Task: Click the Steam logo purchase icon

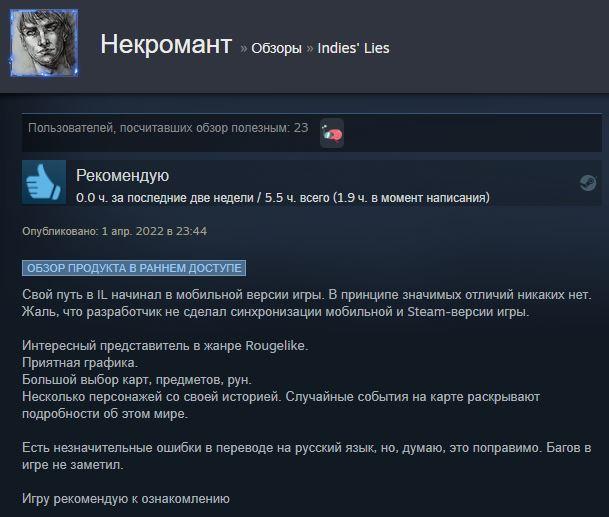Action: pyautogui.click(x=588, y=183)
